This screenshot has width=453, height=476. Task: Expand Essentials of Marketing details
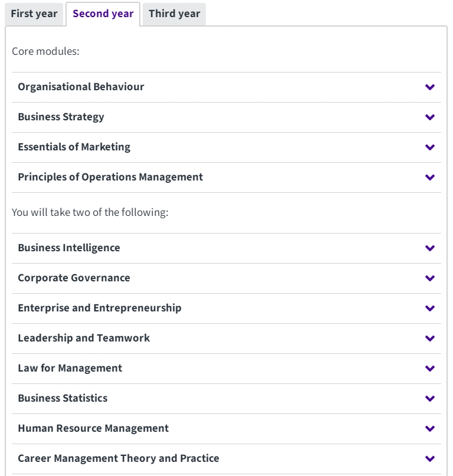pyautogui.click(x=226, y=147)
